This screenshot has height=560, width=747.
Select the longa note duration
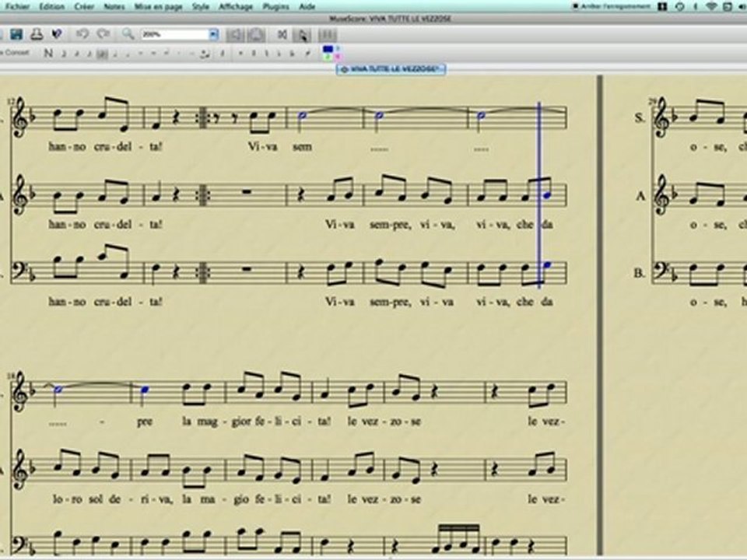point(167,54)
